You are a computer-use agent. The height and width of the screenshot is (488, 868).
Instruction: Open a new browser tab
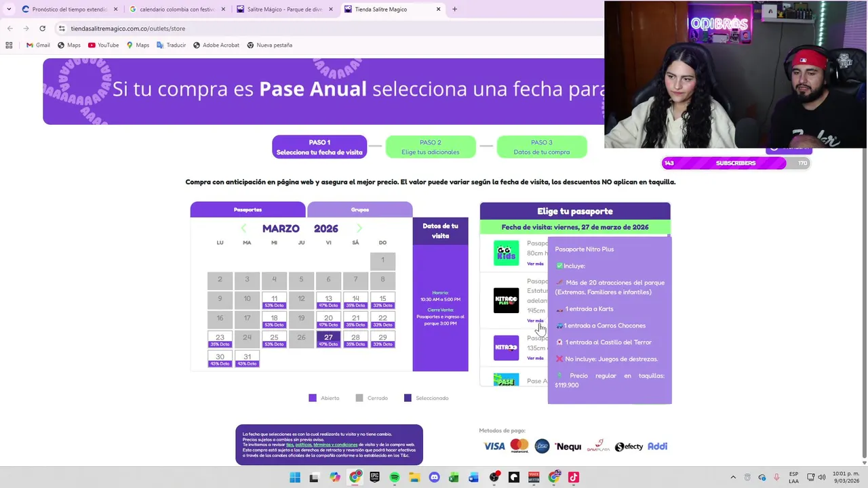(x=454, y=9)
